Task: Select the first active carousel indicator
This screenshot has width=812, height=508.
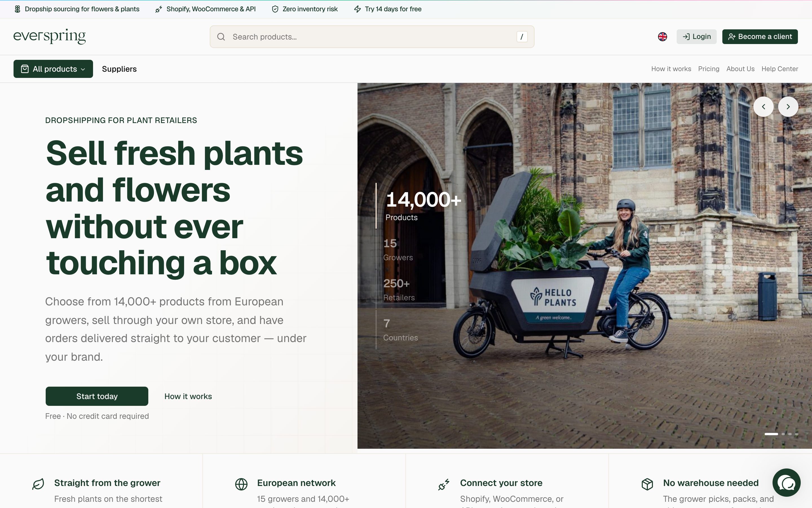Action: [771, 434]
